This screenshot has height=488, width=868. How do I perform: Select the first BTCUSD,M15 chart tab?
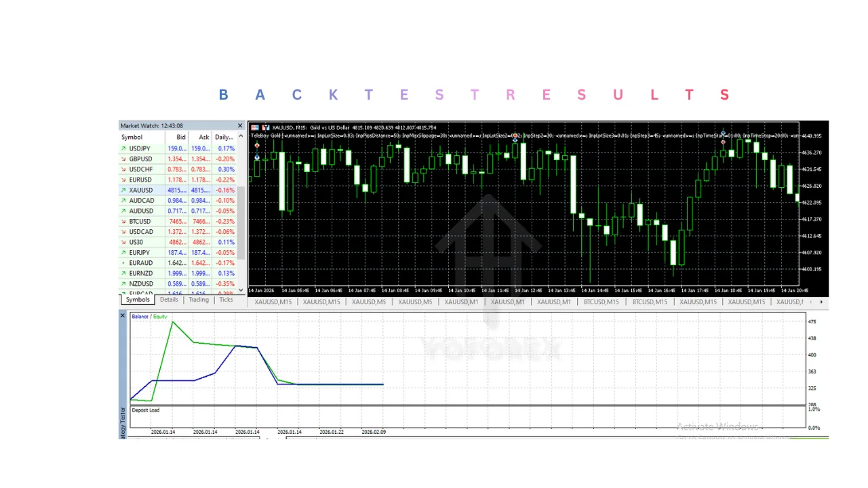click(602, 302)
